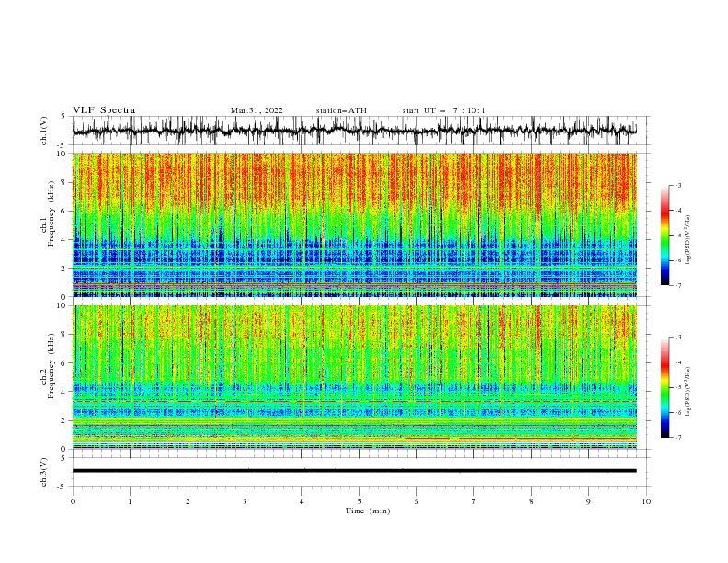
Task: Click the "ch.3(V)" axis label
Action: tap(44, 472)
